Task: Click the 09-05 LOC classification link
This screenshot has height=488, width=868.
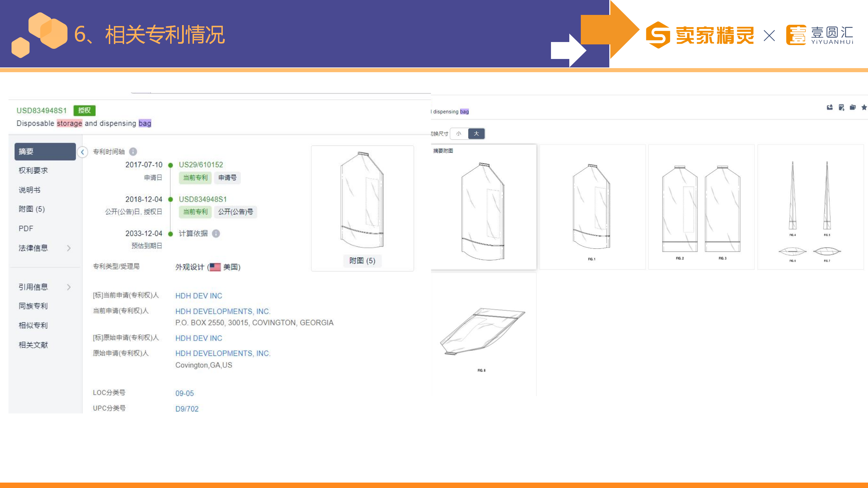Action: 184,393
